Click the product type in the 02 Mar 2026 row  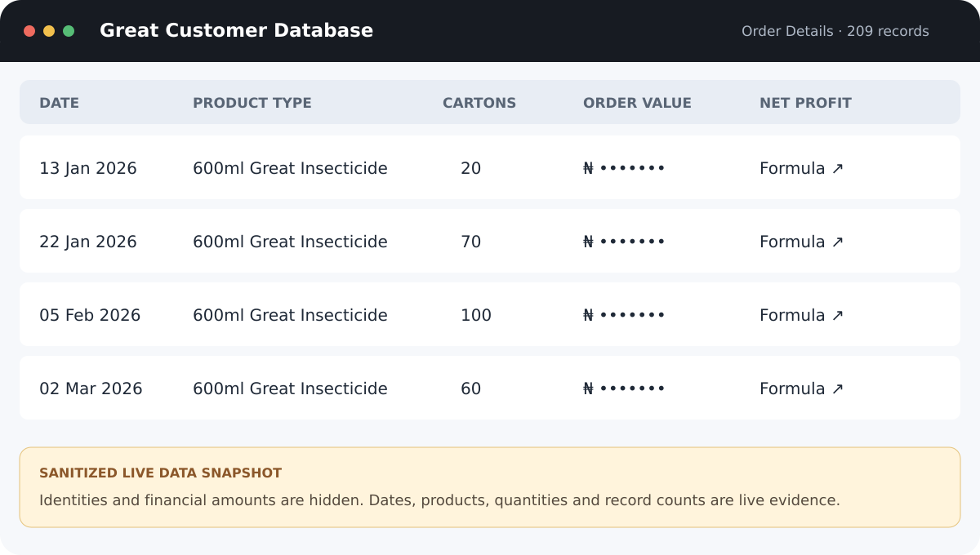point(290,388)
